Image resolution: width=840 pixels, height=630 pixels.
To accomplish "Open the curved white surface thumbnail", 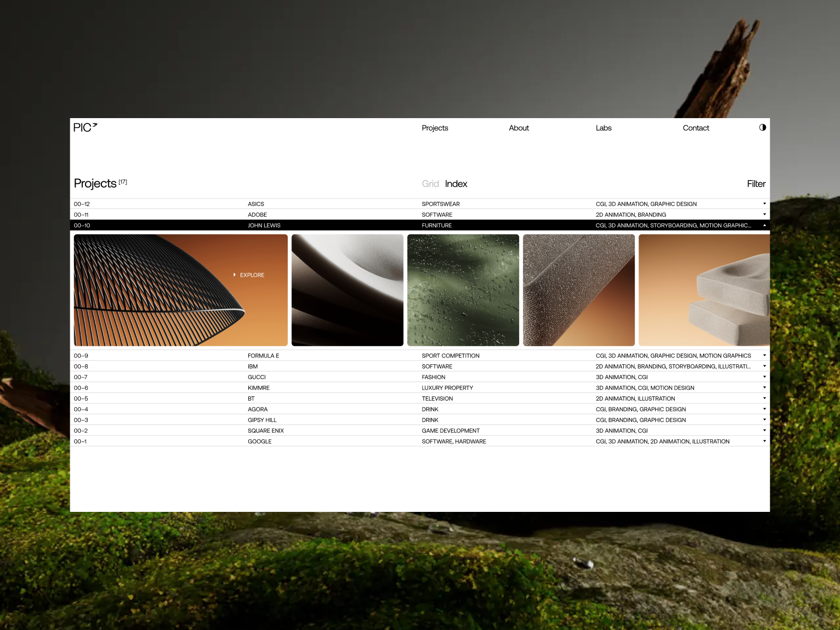I will click(348, 290).
